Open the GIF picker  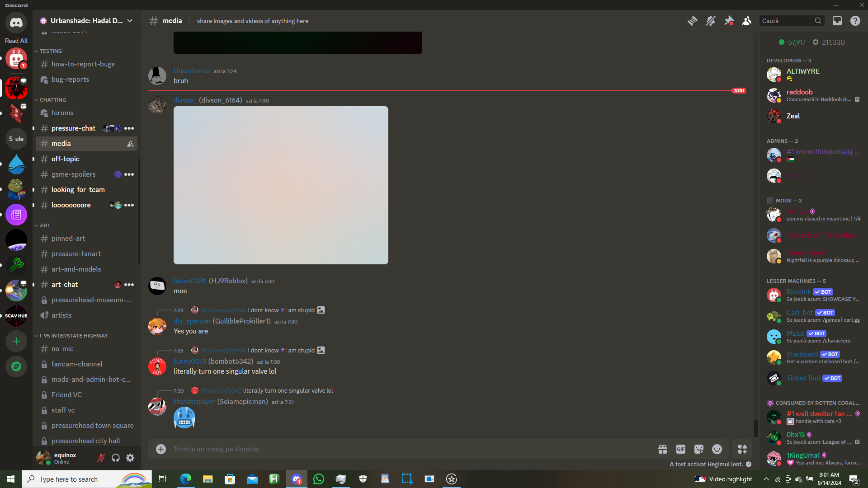click(x=680, y=449)
